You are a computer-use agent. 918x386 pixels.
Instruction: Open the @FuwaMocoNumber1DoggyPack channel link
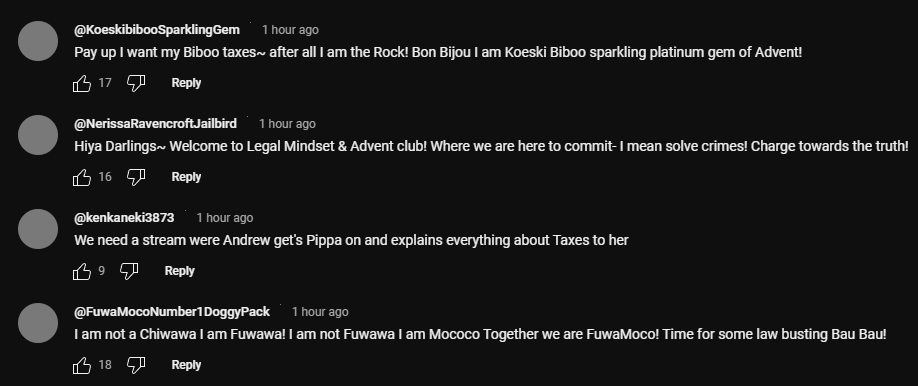172,312
